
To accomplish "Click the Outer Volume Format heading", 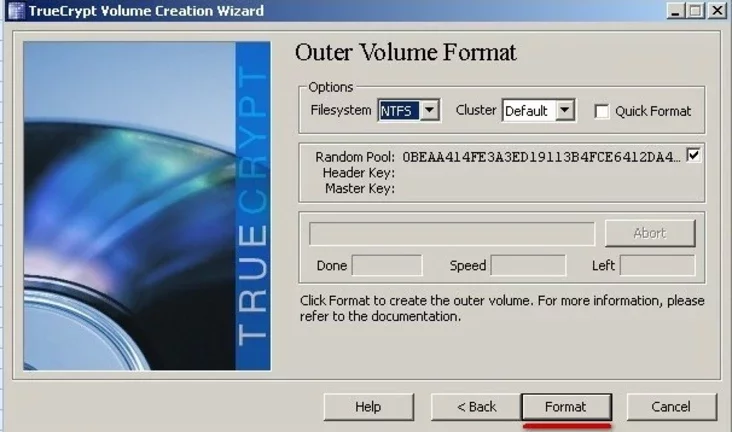I will (x=406, y=53).
